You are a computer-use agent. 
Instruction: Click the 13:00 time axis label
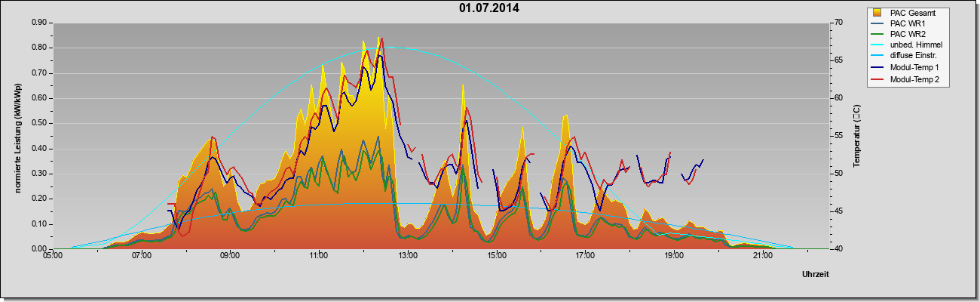[407, 257]
